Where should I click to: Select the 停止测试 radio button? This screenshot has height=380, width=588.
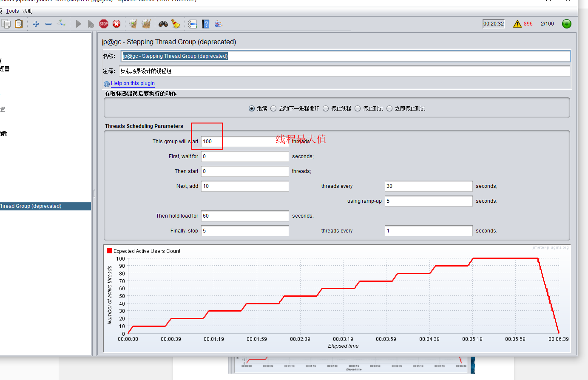tap(358, 108)
